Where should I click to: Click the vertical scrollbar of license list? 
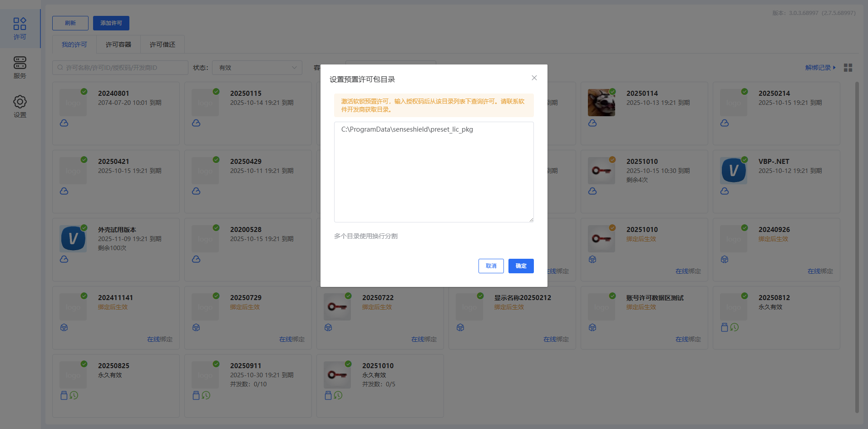857,247
